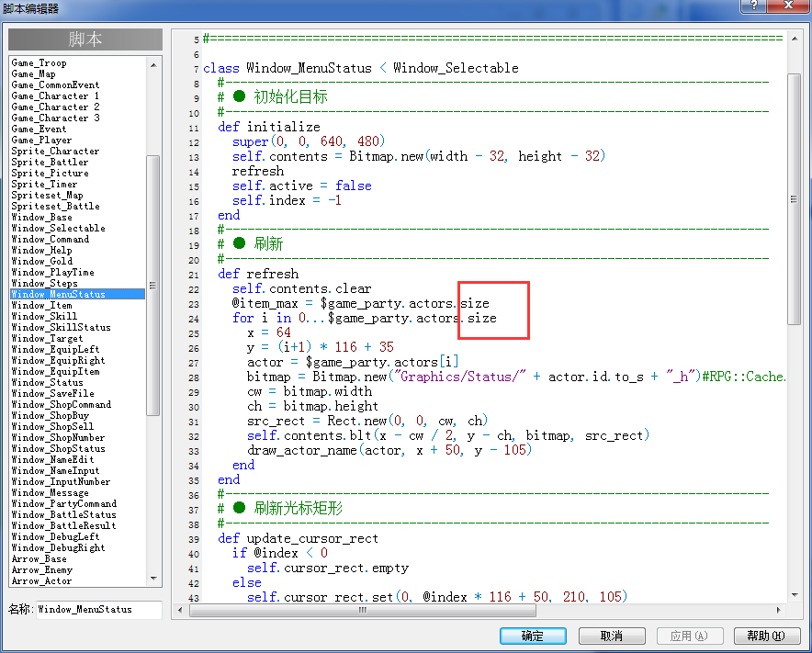Click the 'def refresh' code line
The width and height of the screenshot is (812, 653).
click(x=258, y=274)
